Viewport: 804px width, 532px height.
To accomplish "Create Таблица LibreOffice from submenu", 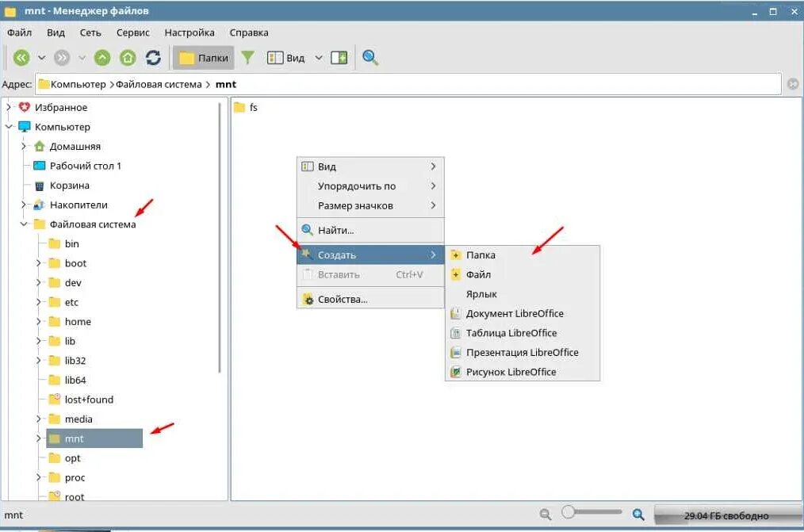I will point(523,333).
